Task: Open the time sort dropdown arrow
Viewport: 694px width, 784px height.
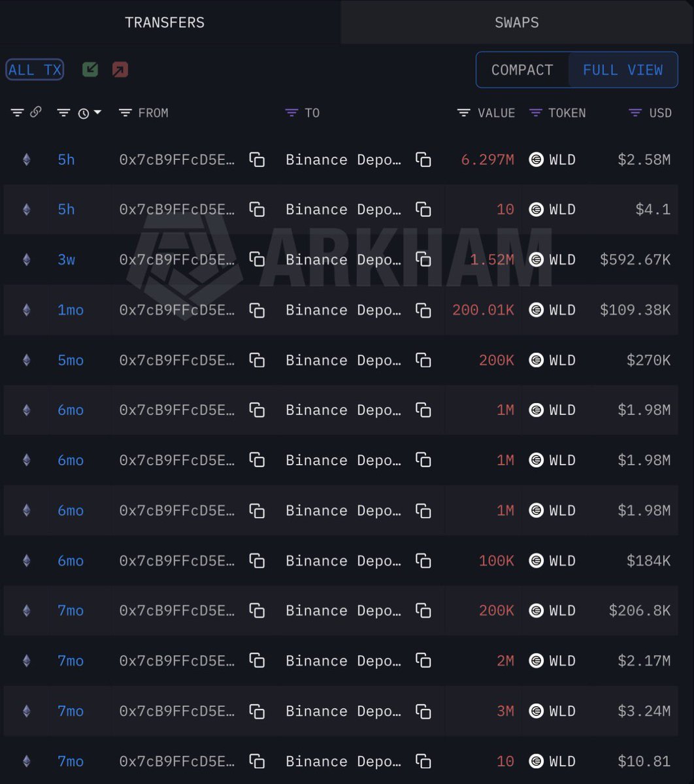Action: pyautogui.click(x=98, y=112)
